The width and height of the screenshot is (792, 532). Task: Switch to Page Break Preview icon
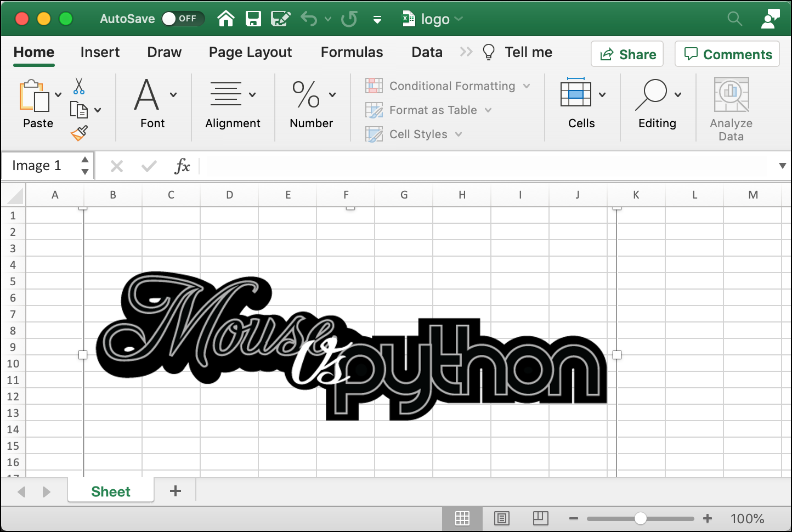pos(540,518)
